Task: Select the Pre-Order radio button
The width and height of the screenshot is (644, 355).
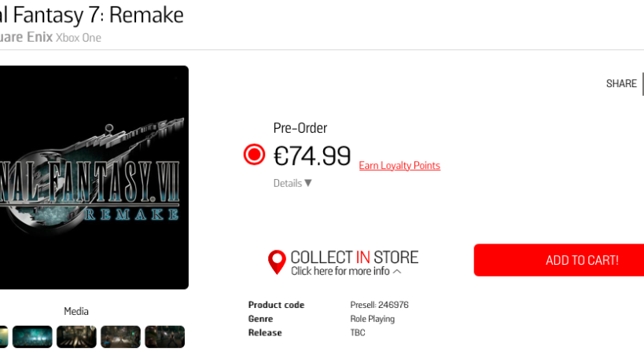Action: 254,155
